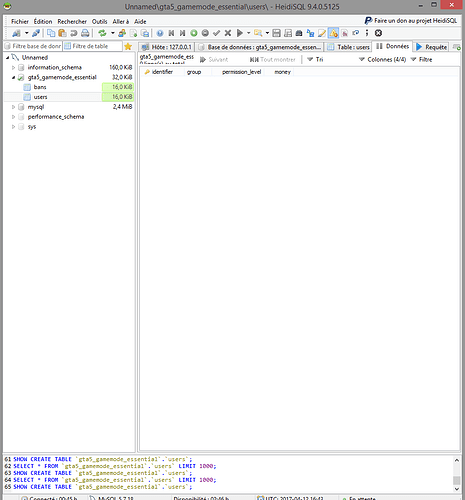Click the blue help icon in toolbar

click(x=160, y=33)
